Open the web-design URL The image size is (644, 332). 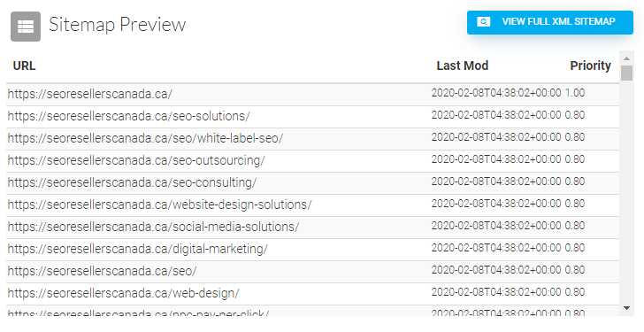click(x=123, y=293)
